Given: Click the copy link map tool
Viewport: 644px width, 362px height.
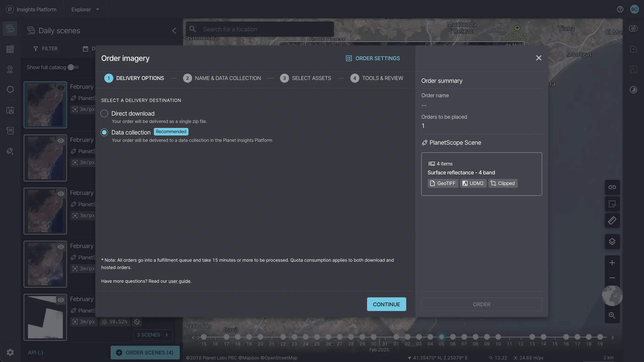Looking at the screenshot, I should pyautogui.click(x=612, y=187).
